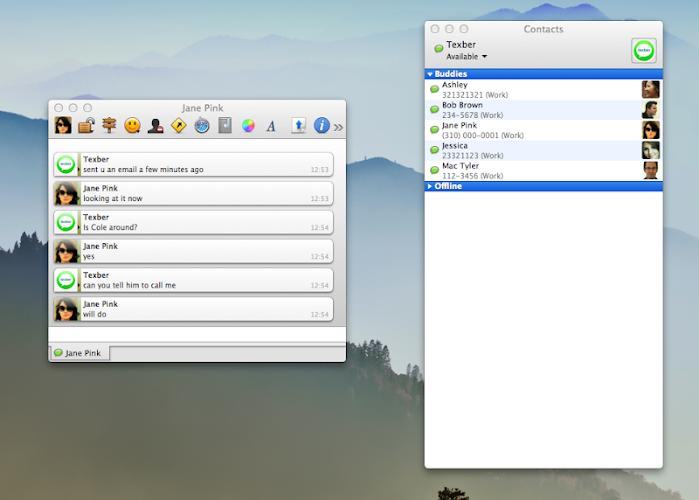Click the wooden signpost toolbar icon
Screen dimensions: 699x500
(109, 126)
